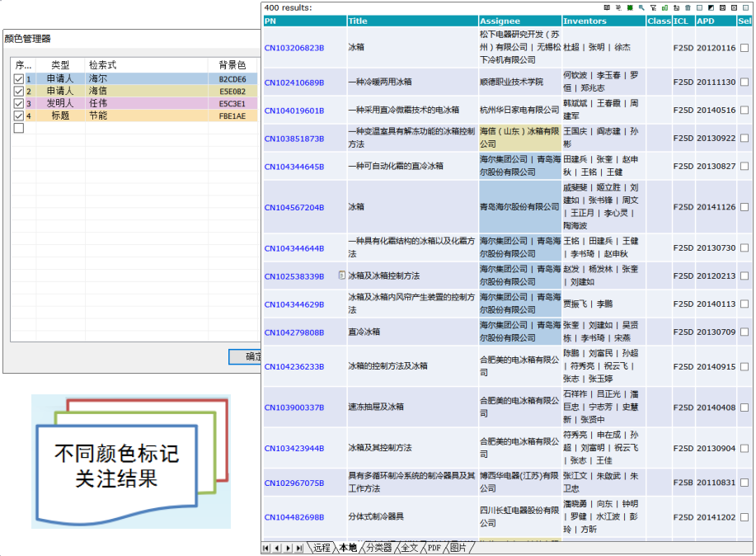Viewport: 756px width, 556px height.
Task: Click the B2CDE6 background color cell
Action: click(x=232, y=79)
